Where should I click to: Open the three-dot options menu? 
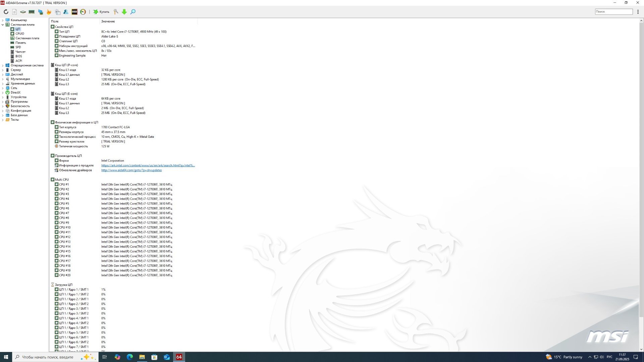coord(638,12)
